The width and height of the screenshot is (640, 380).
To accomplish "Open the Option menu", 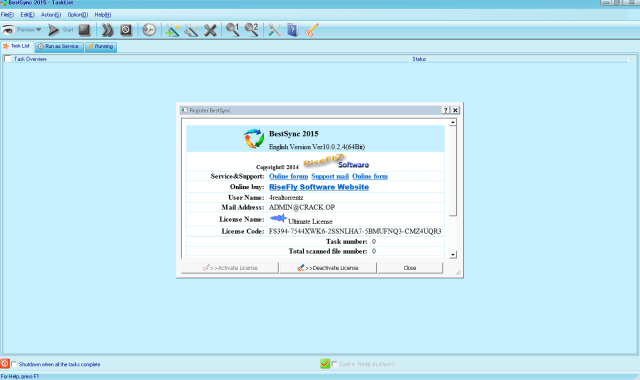I will coord(78,15).
